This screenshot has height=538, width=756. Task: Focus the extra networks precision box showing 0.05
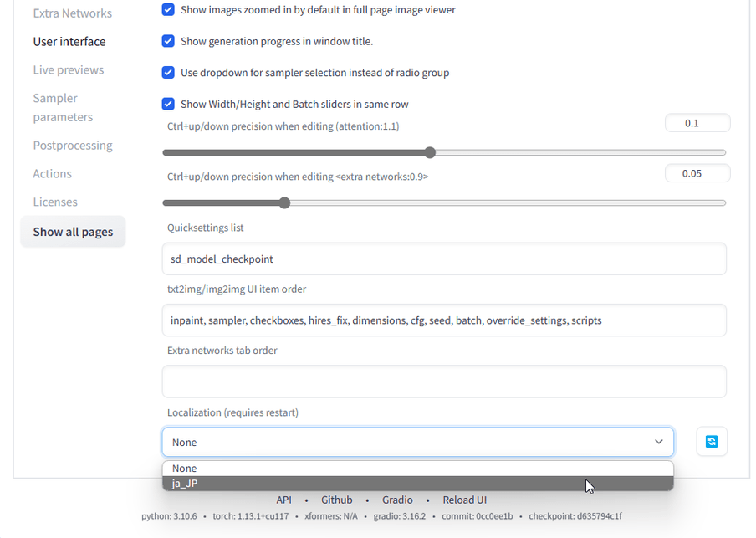[697, 173]
